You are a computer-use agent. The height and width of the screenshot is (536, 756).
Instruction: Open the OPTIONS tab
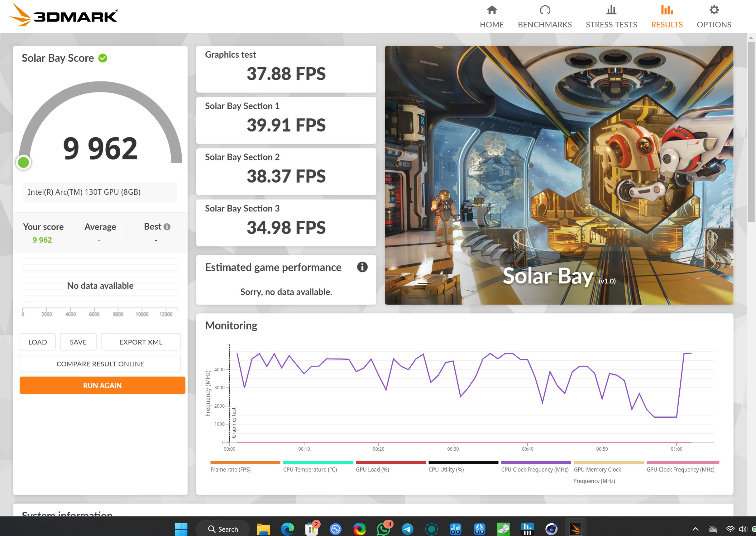point(714,17)
